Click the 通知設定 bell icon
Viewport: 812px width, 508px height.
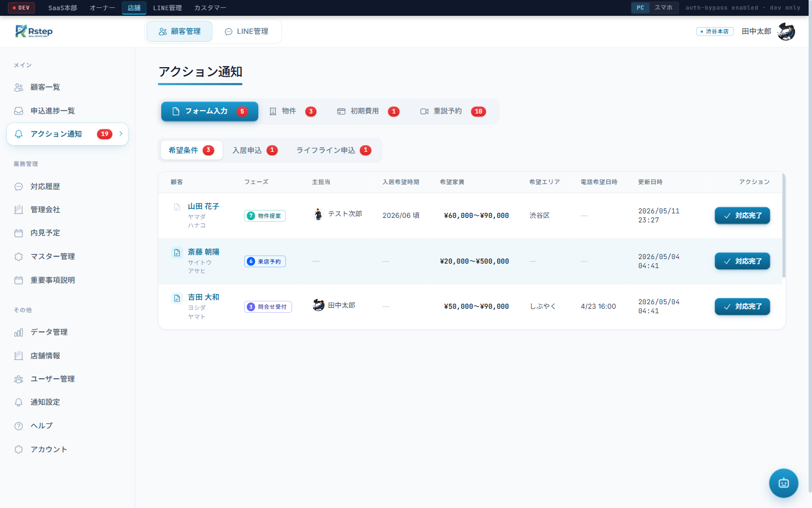coord(19,402)
